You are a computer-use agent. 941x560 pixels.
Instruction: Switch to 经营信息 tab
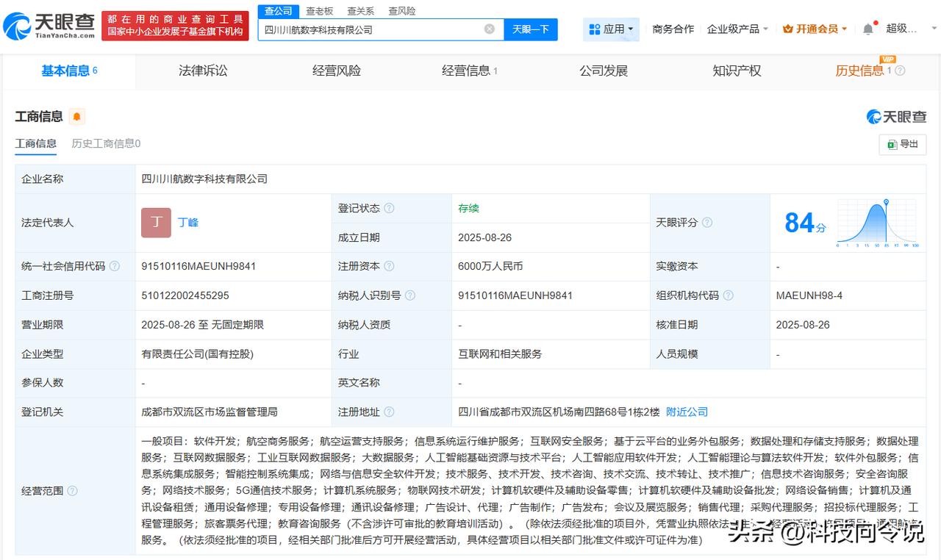(x=470, y=71)
